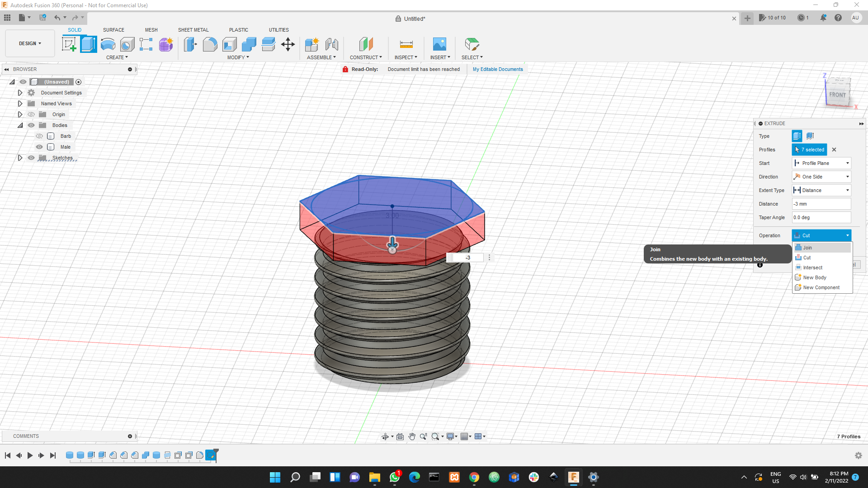
Task: Select the Revolve tool
Action: pos(107,44)
